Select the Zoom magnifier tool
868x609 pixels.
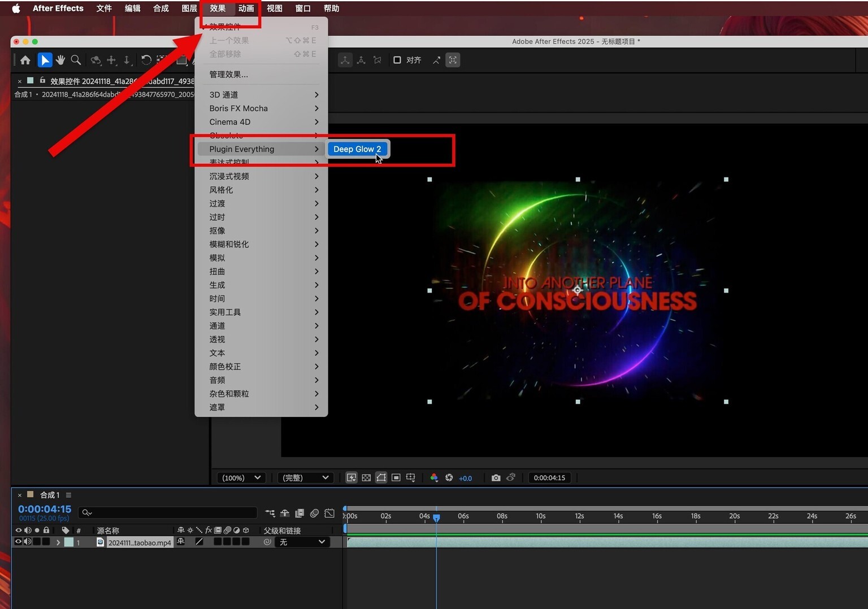point(76,60)
